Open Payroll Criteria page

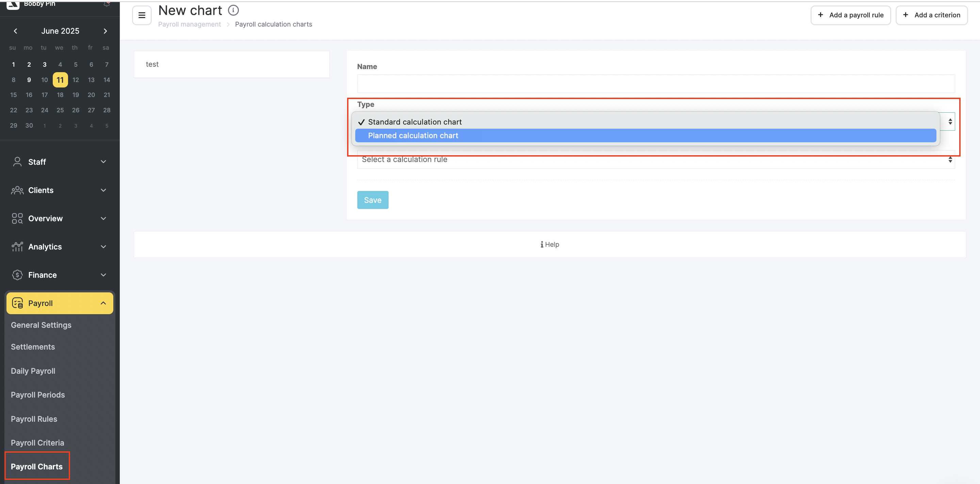pos(37,443)
